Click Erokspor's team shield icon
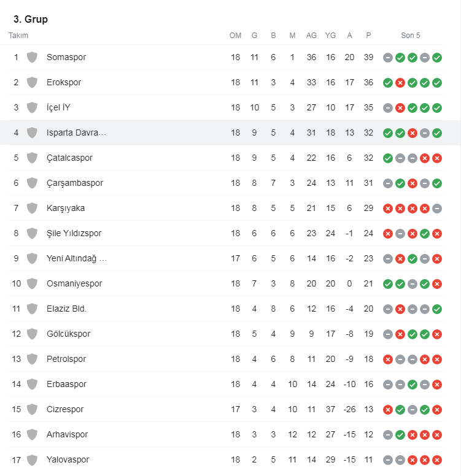Viewport: 461px width, 476px height. (32, 82)
